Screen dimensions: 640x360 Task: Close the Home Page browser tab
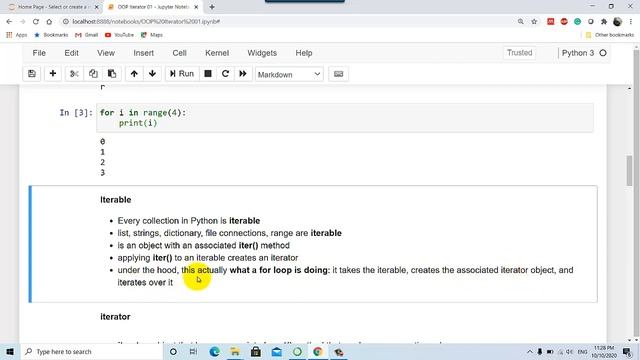[x=97, y=7]
